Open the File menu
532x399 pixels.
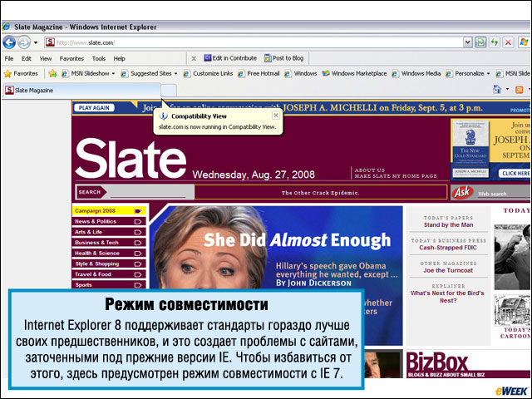(x=9, y=58)
